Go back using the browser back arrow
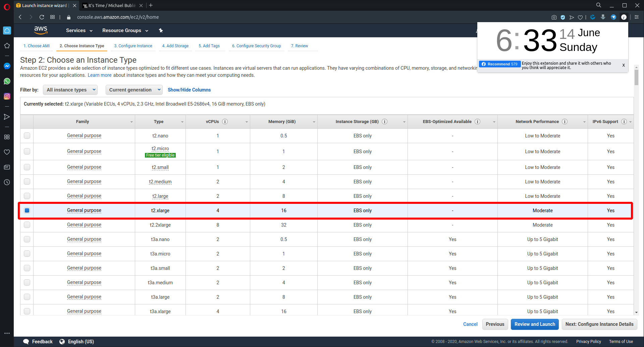Screen dimensions: 644x347 pos(20,17)
